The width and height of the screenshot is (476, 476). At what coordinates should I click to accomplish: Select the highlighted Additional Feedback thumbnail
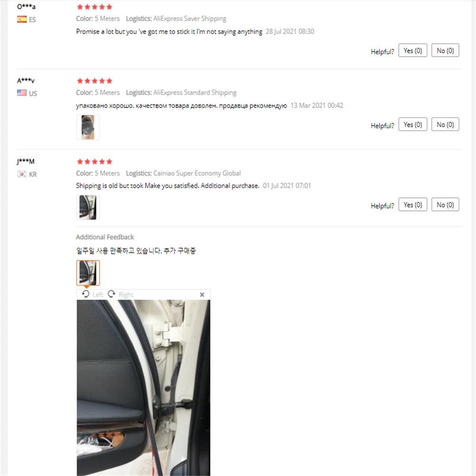(x=88, y=273)
